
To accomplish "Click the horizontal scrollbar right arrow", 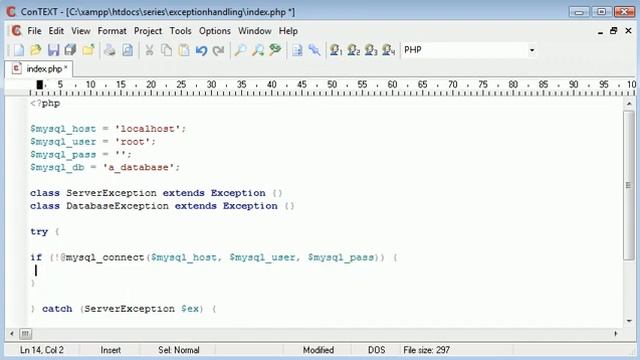I will tap(616, 334).
